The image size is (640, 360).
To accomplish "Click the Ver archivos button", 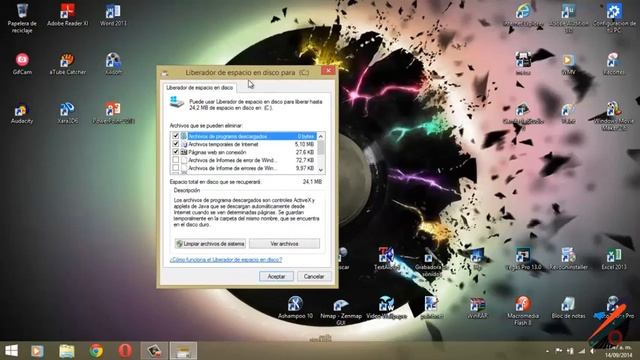I will tap(284, 244).
